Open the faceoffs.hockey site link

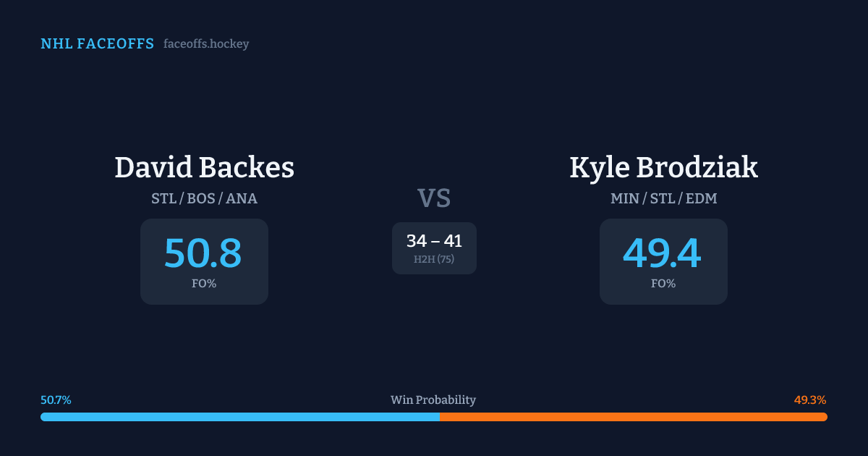(x=206, y=44)
